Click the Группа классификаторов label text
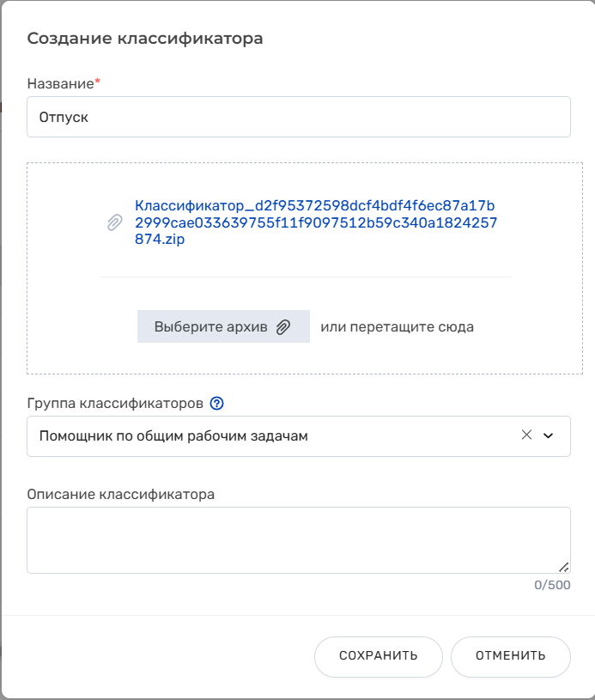 pos(115,403)
